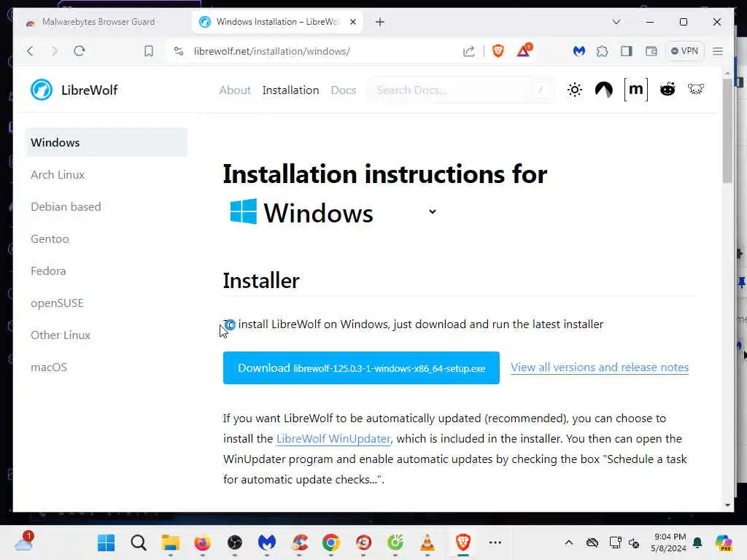Open the tab search dropdown chevron
Screen dimensions: 747x560
click(x=616, y=22)
